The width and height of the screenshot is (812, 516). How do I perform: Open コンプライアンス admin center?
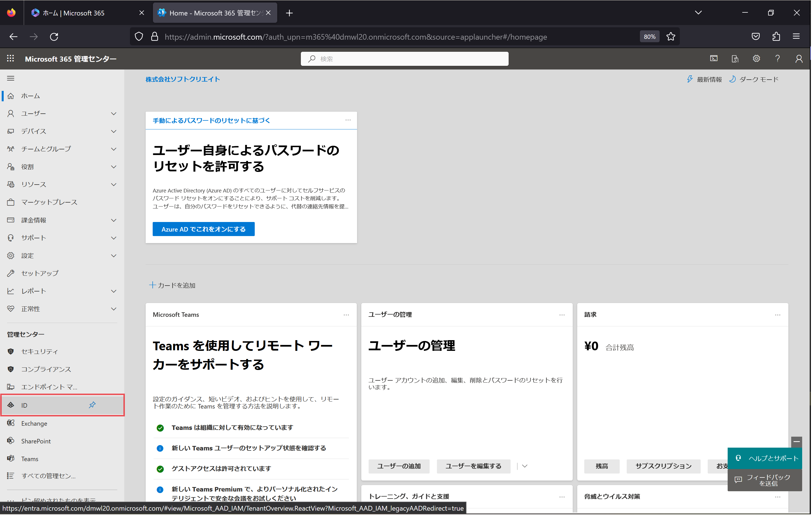tap(62, 369)
